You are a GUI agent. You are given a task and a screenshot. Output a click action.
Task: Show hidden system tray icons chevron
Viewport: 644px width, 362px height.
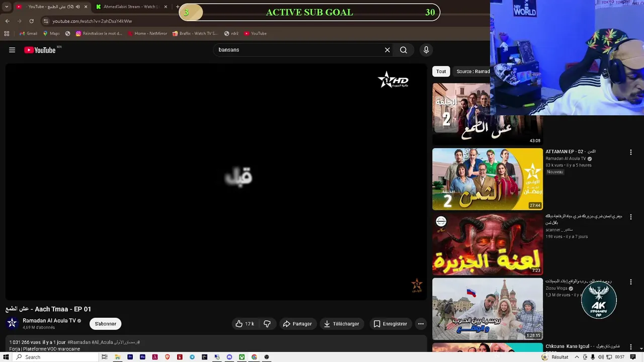(577, 357)
